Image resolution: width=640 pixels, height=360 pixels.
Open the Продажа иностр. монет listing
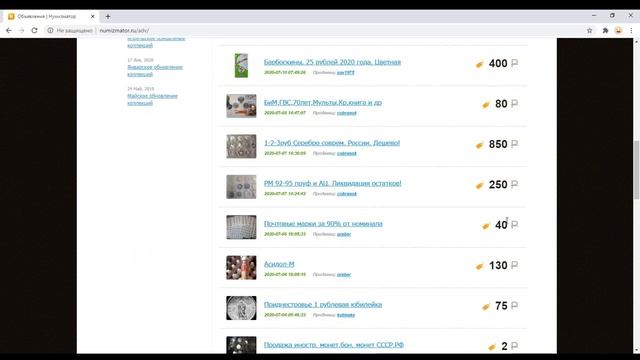tap(334, 345)
